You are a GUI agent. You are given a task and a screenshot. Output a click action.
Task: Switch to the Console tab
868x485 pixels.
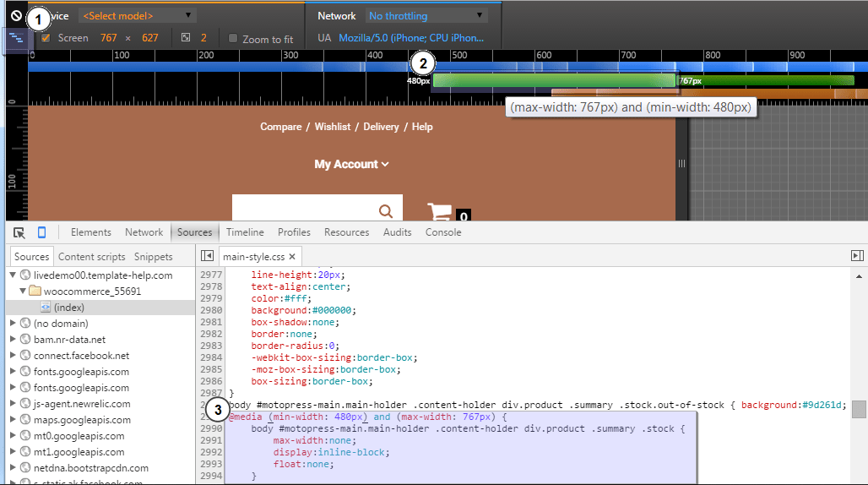(442, 232)
